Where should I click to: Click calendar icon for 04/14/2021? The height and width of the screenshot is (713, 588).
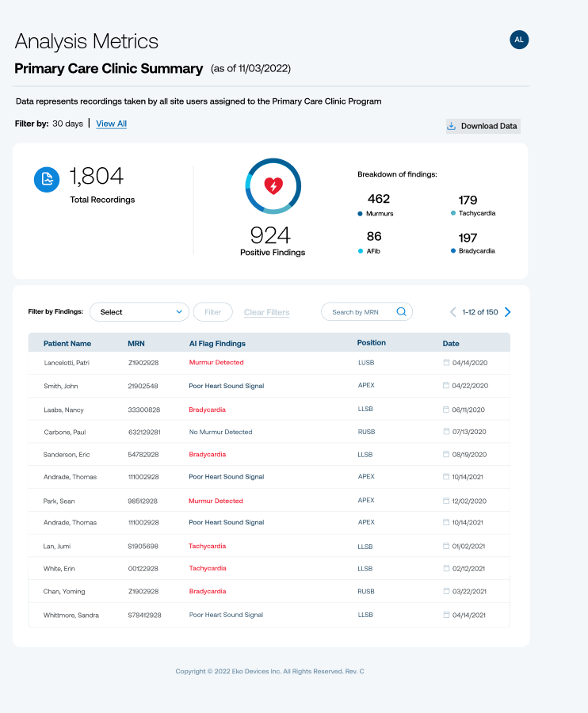coord(447,615)
